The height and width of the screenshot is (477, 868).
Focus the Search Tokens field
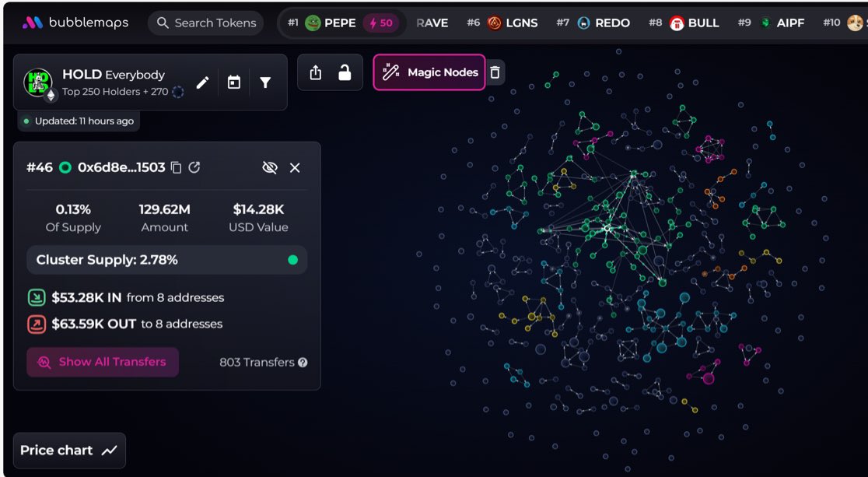tap(205, 23)
